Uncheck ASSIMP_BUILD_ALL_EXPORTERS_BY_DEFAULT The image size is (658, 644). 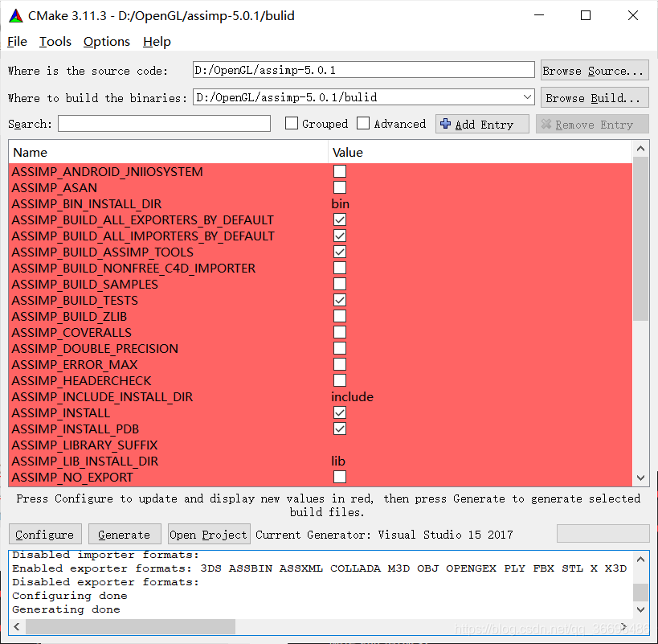[x=340, y=219]
